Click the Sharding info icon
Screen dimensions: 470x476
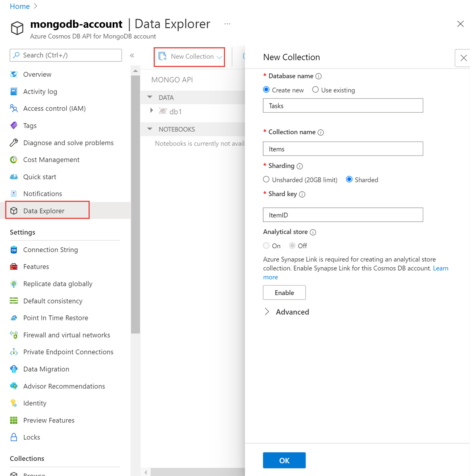point(300,166)
